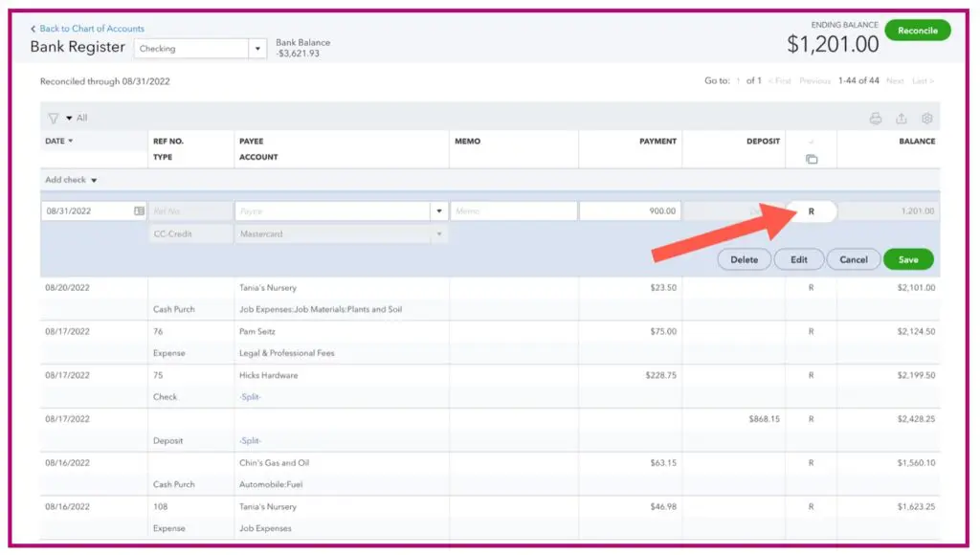Click the $868.15 deposit amount
Image resolution: width=980 pixels, height=555 pixels.
[764, 419]
